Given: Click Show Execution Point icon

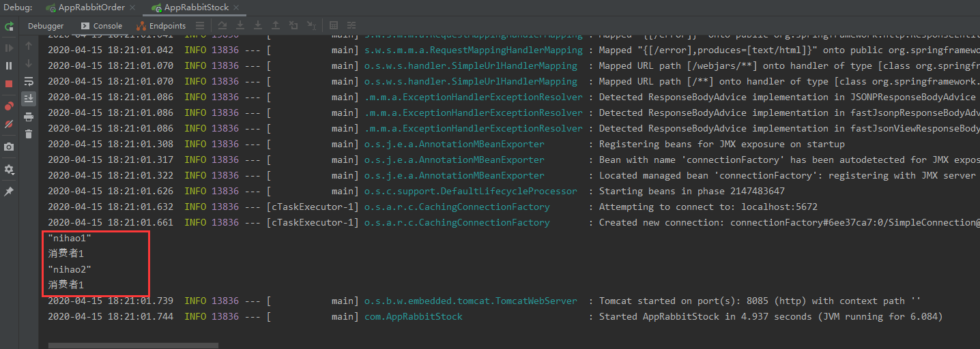Looking at the screenshot, I should [x=222, y=26].
